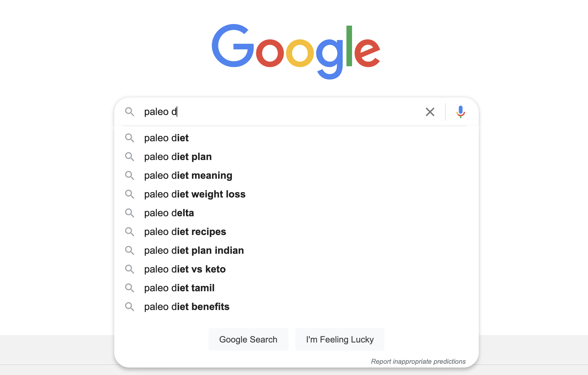Click the voice search microphone icon

[461, 112]
